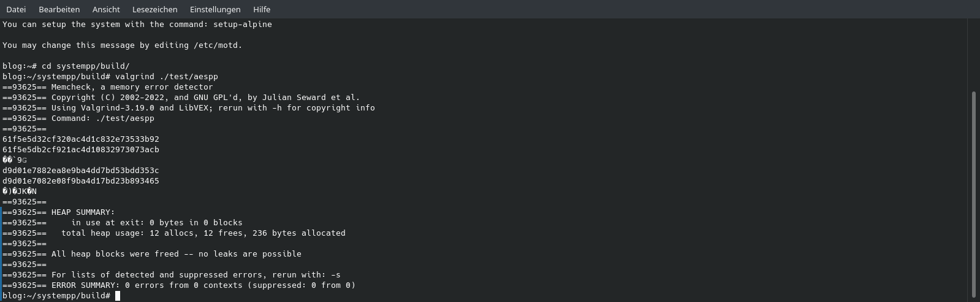Click the "All heap blocks were freed" line

[176, 254]
